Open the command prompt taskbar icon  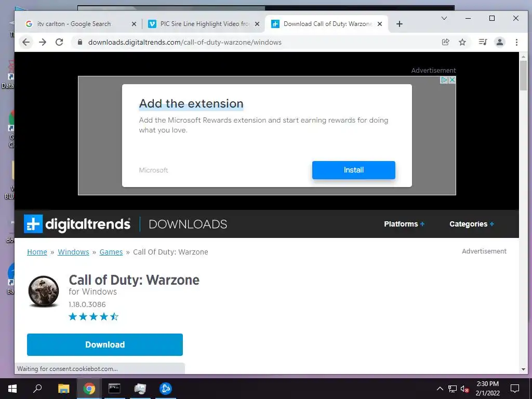pos(114,389)
